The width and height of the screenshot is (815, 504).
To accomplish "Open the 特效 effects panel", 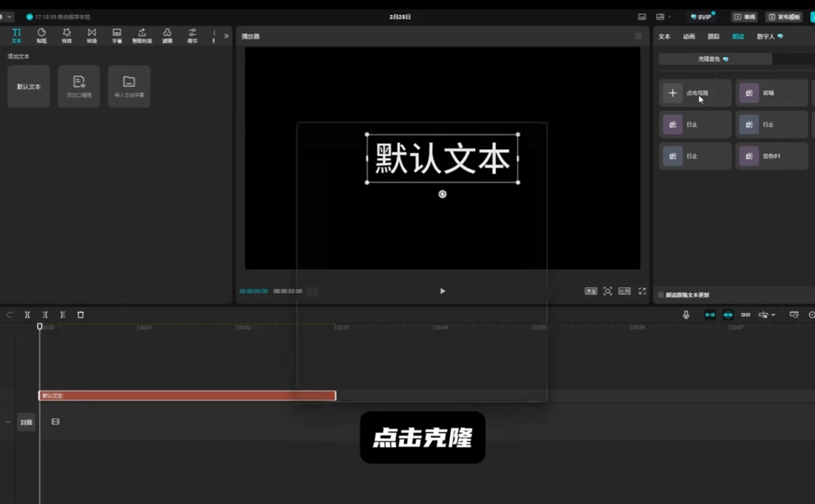I will [x=67, y=36].
